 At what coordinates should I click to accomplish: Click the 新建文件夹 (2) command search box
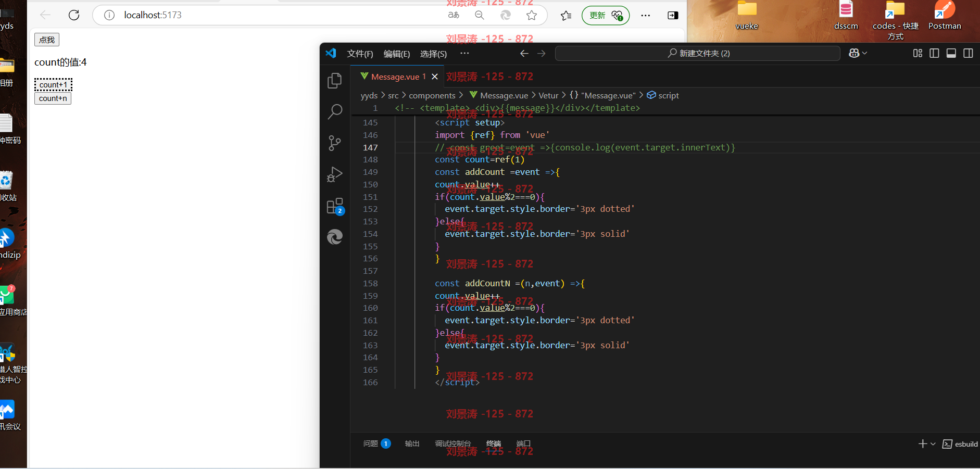(698, 53)
